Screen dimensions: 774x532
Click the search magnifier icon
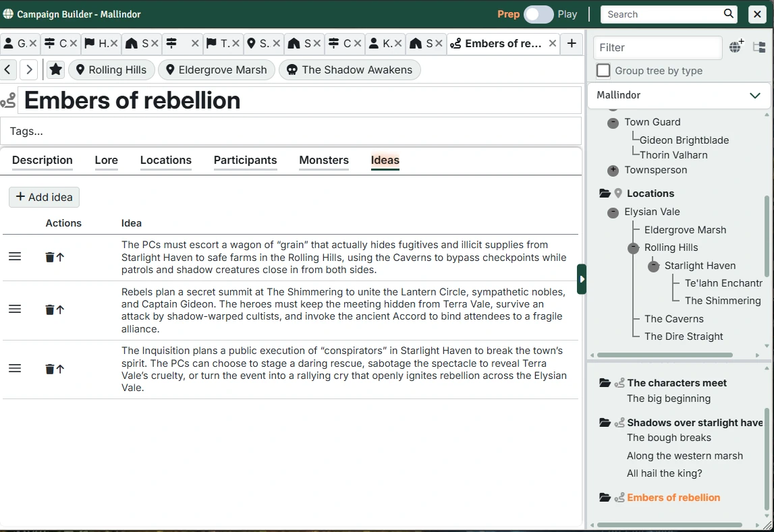pyautogui.click(x=729, y=14)
